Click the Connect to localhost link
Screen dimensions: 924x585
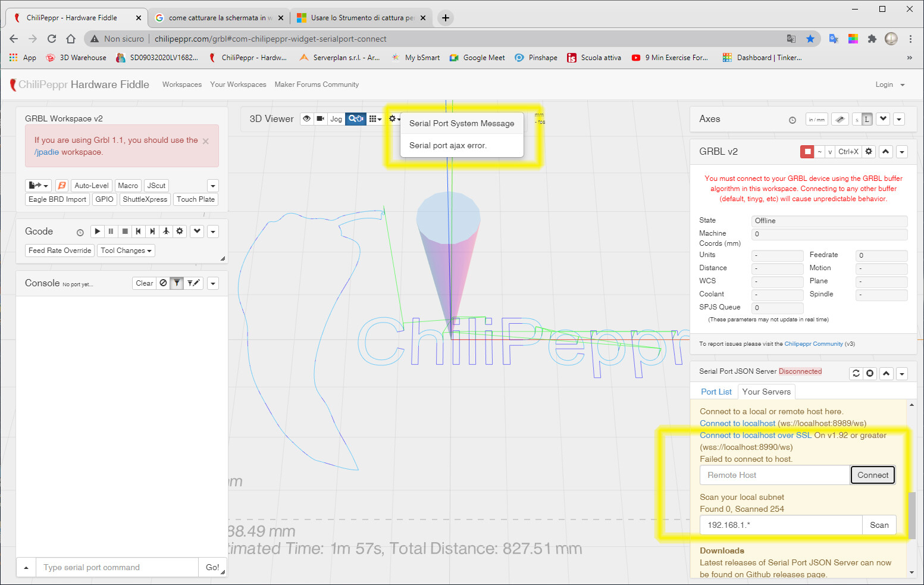[x=738, y=423]
